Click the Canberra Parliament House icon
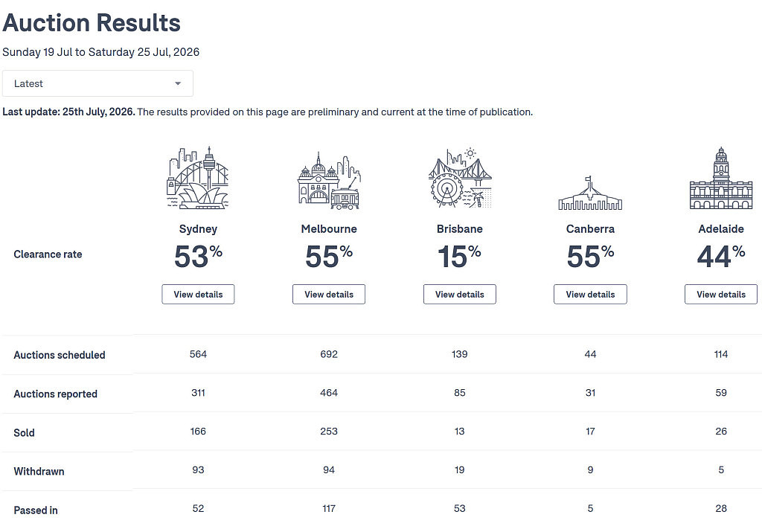This screenshot has height=532, width=762. (x=590, y=193)
